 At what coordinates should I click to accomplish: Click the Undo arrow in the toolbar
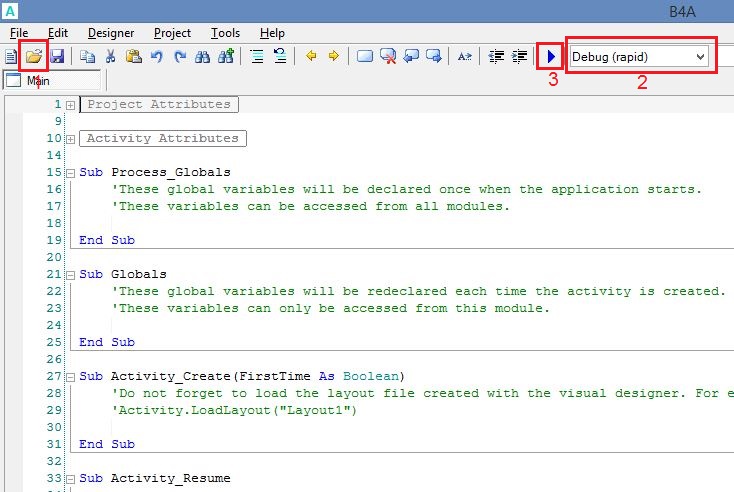click(157, 57)
